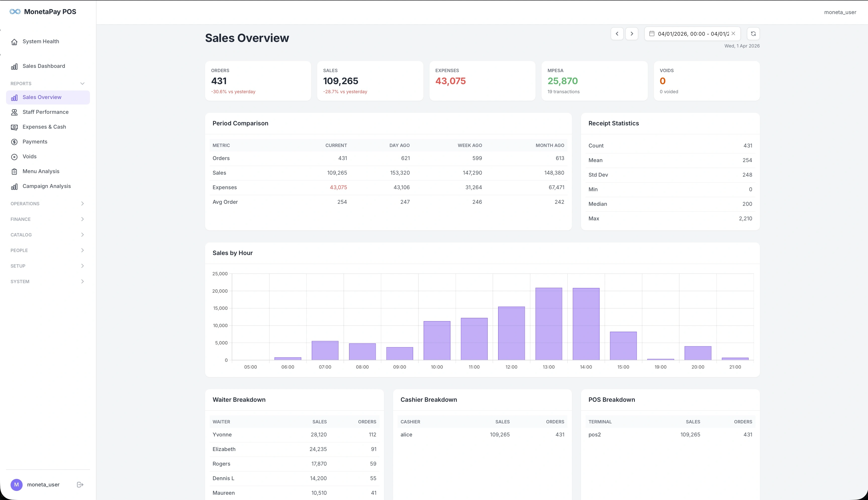This screenshot has width=868, height=500.
Task: Click the Std Dev row in Receipt Statistics
Action: point(670,175)
